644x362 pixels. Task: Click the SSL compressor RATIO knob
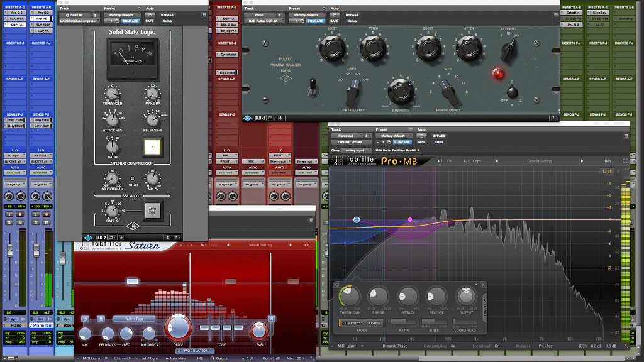click(x=112, y=146)
